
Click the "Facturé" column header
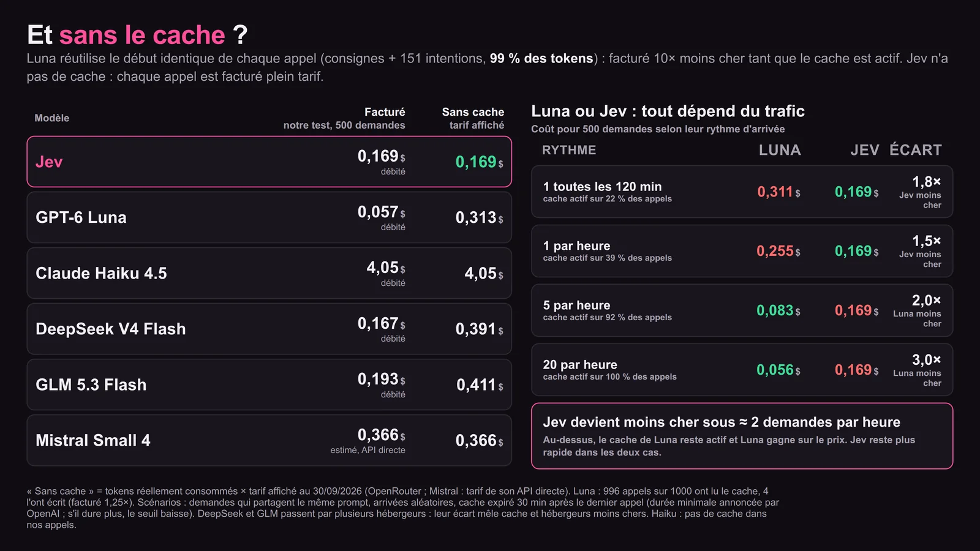point(385,112)
